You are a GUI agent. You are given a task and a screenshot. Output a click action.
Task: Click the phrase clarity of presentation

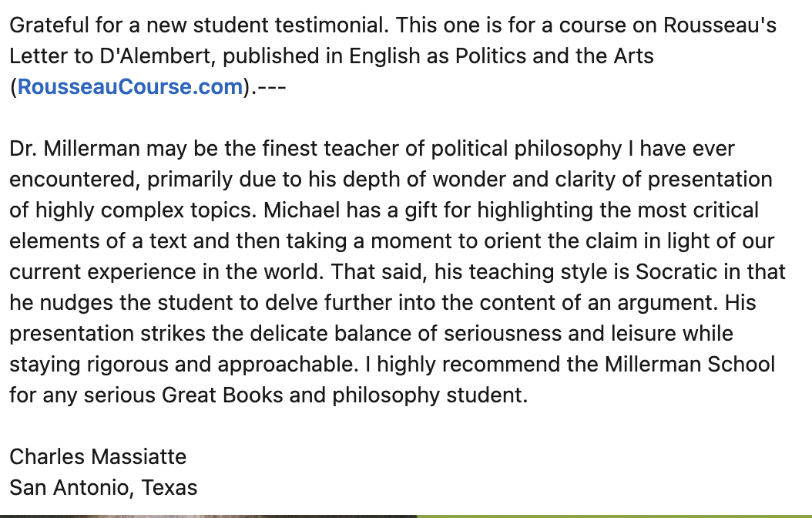(663, 180)
